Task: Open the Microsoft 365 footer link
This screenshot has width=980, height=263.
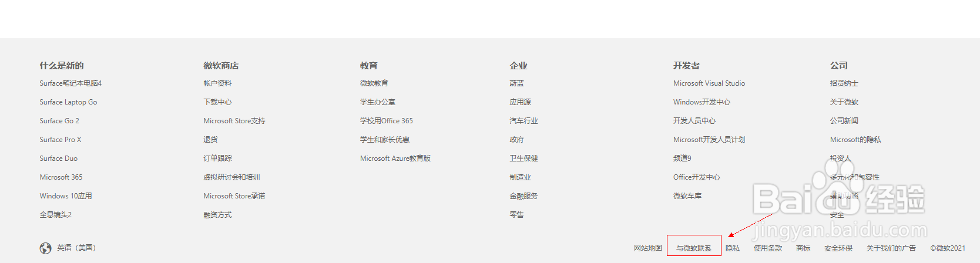Action: click(61, 177)
